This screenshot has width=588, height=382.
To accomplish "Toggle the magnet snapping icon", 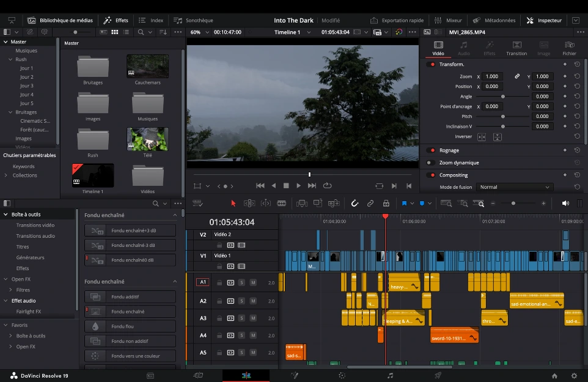I will [x=355, y=203].
